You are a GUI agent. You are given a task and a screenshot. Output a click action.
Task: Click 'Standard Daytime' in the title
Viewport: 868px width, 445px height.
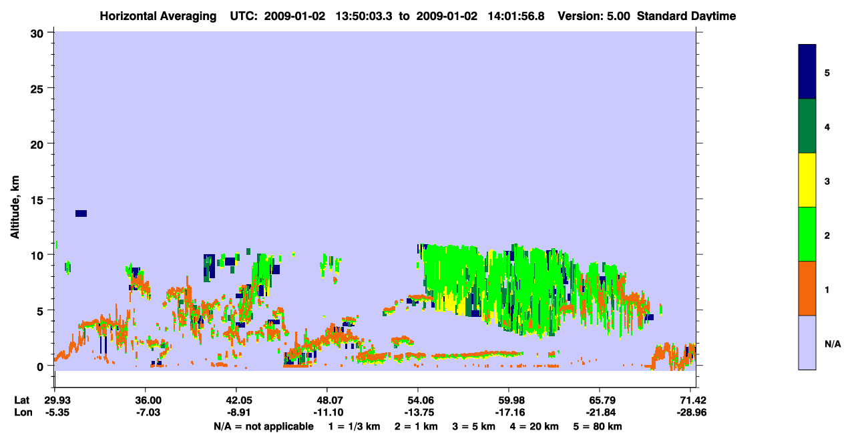click(x=686, y=16)
